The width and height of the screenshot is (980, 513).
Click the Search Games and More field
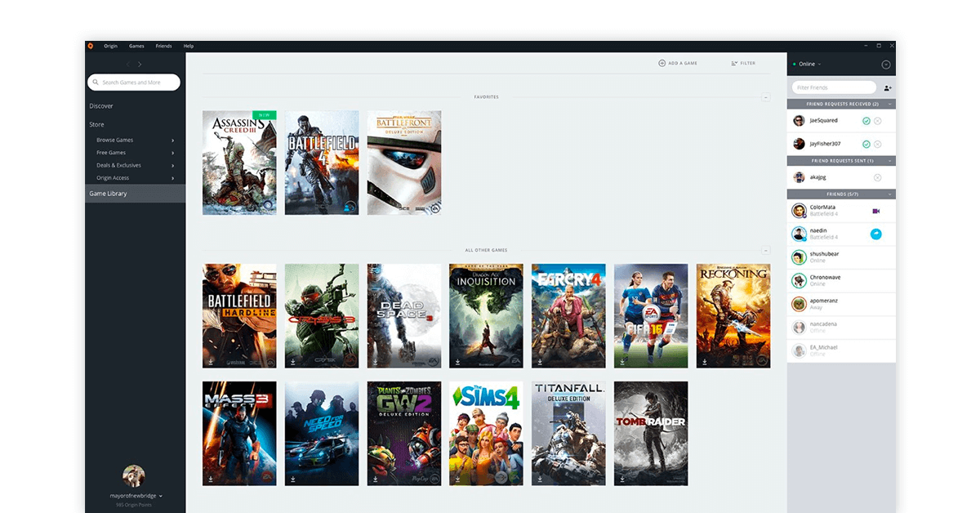(x=134, y=83)
